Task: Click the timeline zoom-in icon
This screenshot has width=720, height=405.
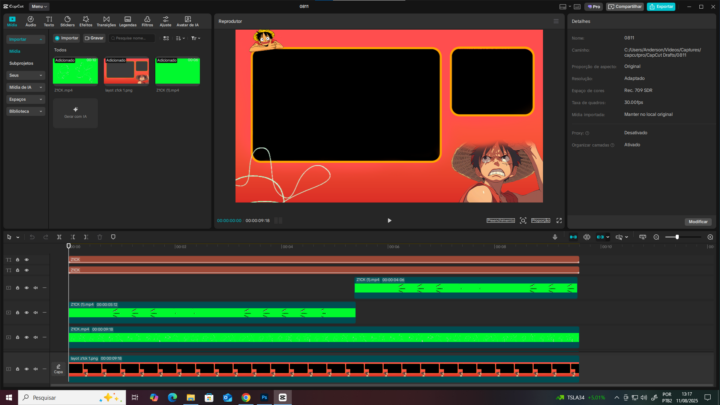Action: pos(710,237)
